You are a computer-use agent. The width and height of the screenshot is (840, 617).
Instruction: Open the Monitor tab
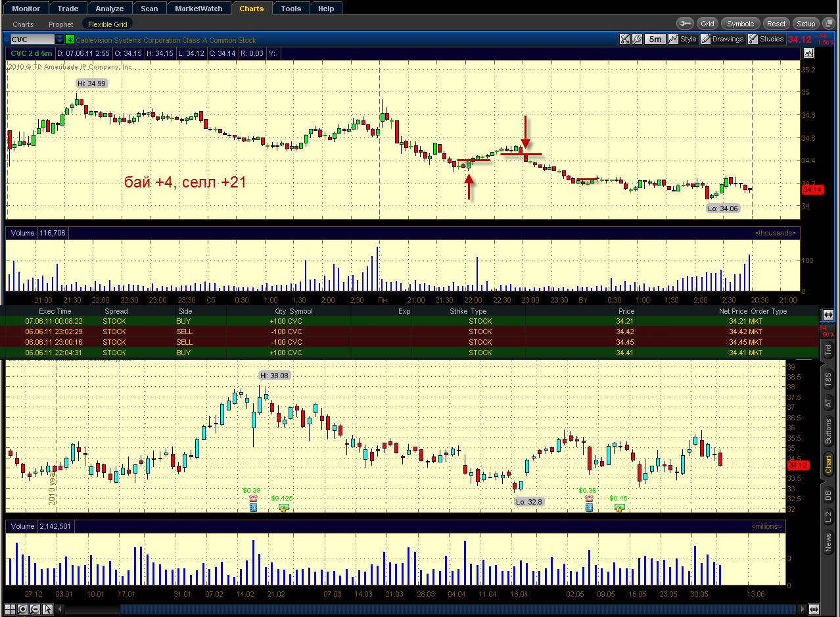click(26, 9)
